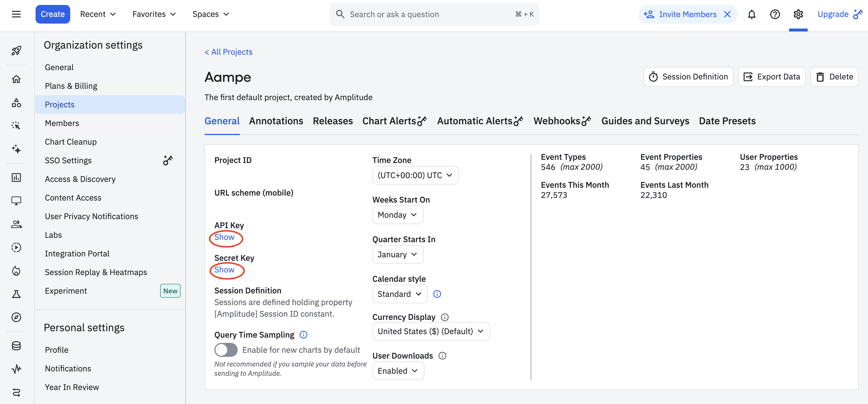This screenshot has height=404, width=868.
Task: Expand Weeks Start On Monday dropdown
Action: [x=398, y=215]
